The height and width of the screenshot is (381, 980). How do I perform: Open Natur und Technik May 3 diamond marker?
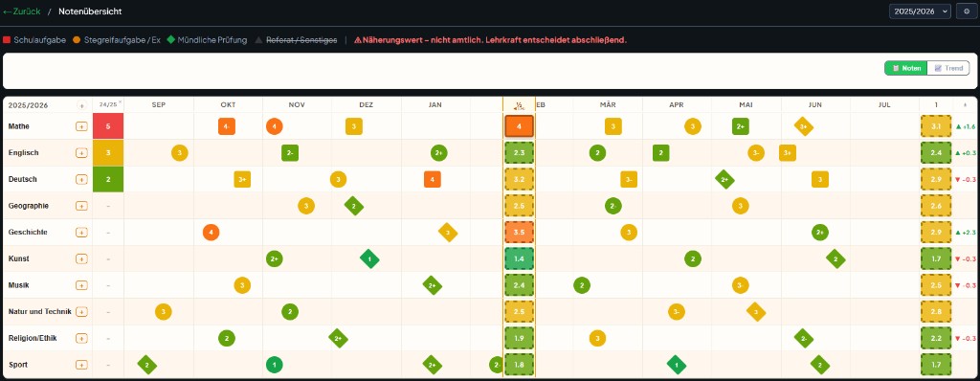tap(756, 311)
